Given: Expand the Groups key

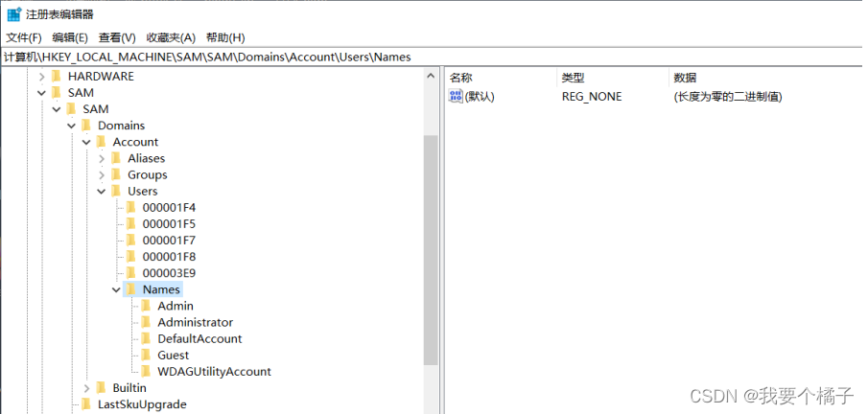Looking at the screenshot, I should click(x=102, y=175).
